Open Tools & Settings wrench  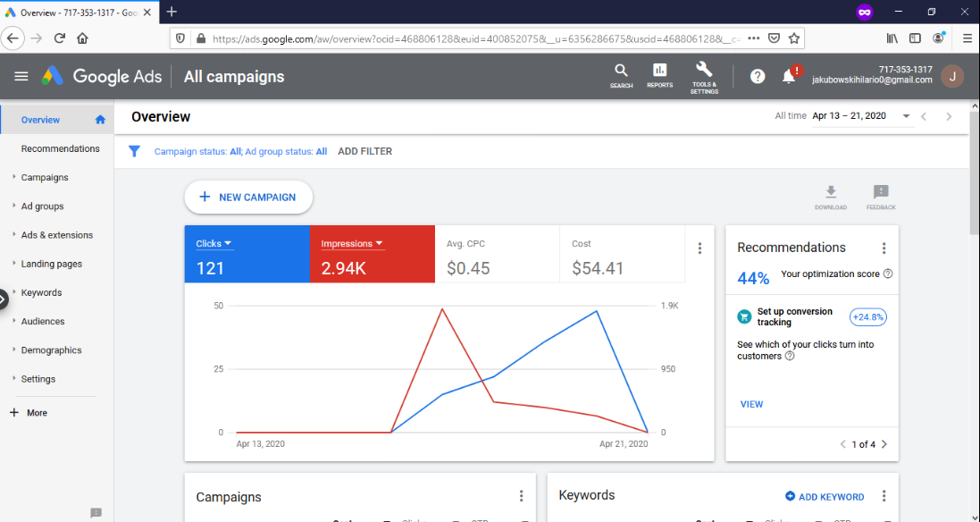click(x=704, y=78)
